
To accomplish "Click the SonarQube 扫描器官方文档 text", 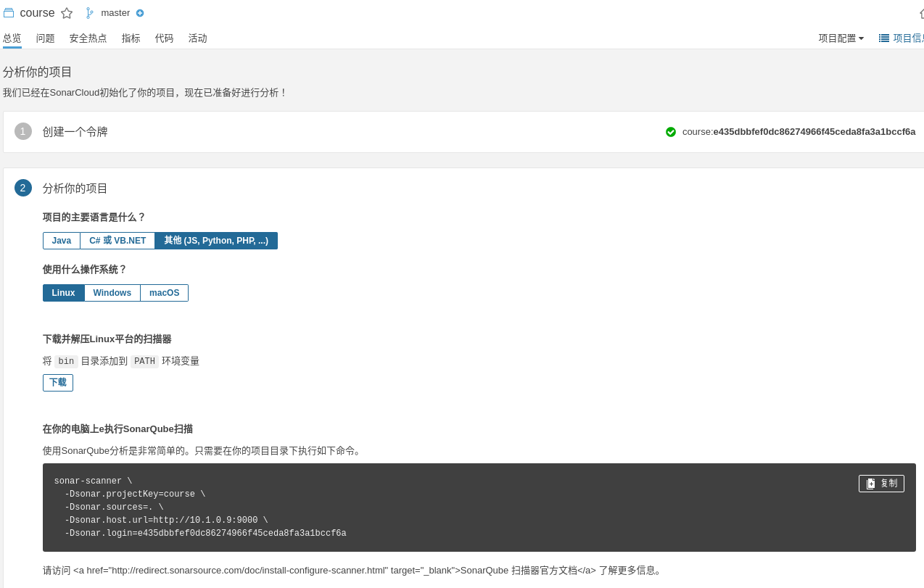I will (519, 571).
